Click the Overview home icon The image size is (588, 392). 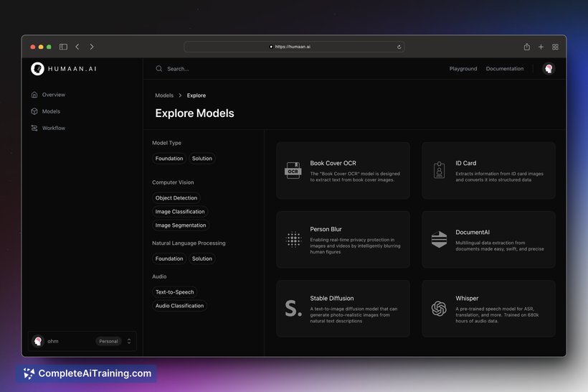point(34,95)
